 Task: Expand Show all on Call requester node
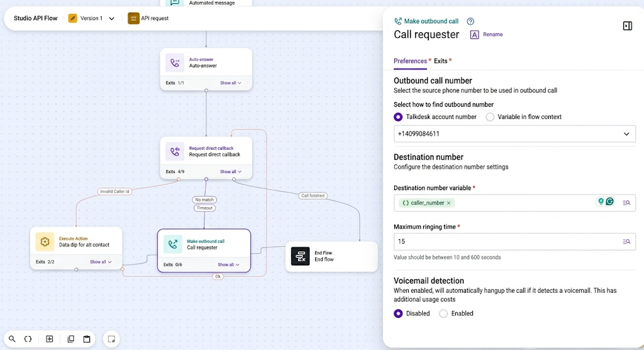pos(228,264)
